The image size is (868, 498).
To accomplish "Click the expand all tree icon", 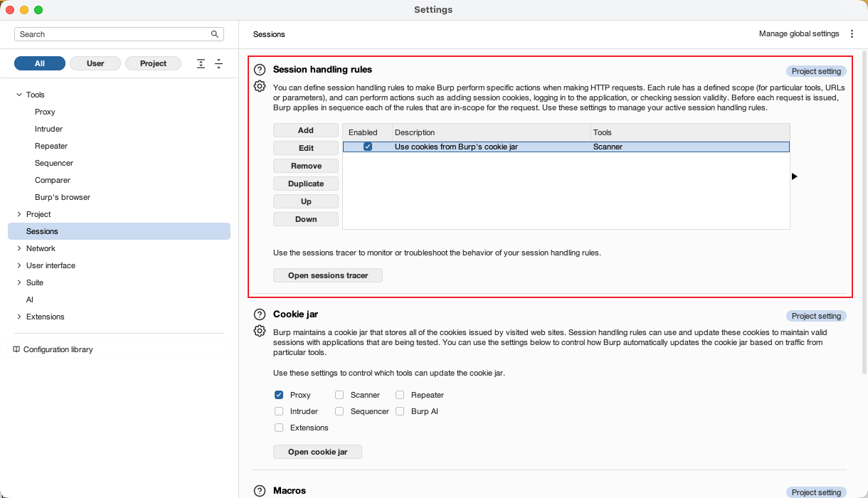I will pyautogui.click(x=201, y=63).
